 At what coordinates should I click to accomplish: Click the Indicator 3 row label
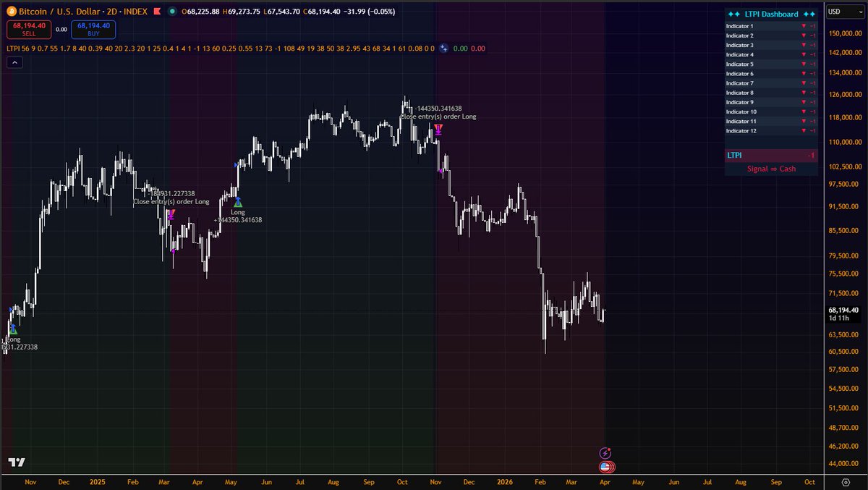tap(740, 45)
